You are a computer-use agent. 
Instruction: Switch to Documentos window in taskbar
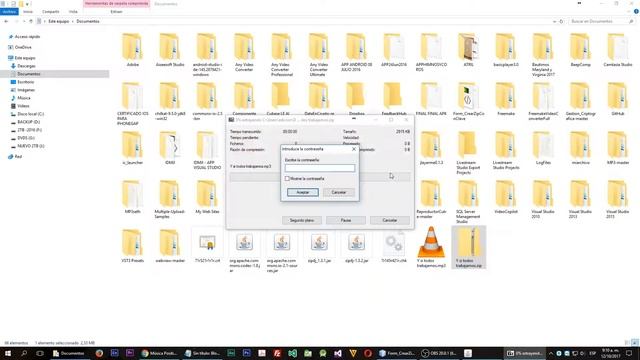(x=69, y=353)
